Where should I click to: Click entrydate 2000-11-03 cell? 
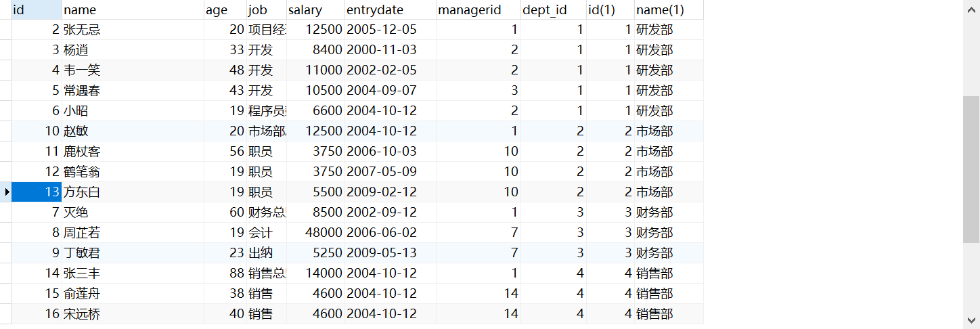click(x=390, y=50)
